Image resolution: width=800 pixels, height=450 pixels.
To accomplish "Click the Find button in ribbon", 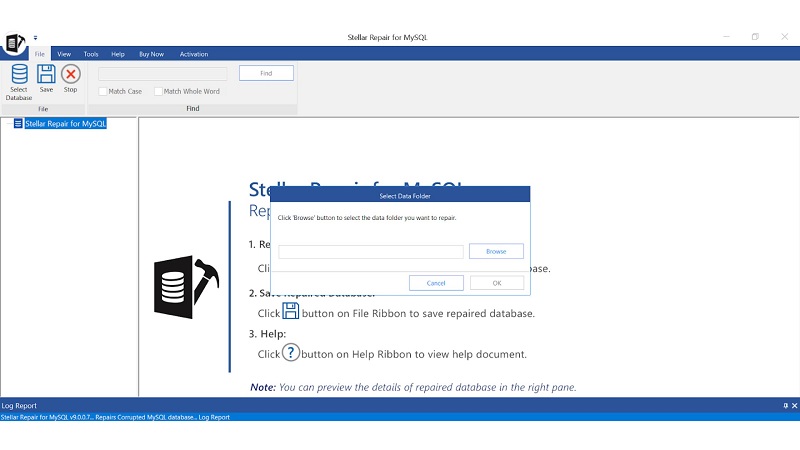I will (266, 73).
